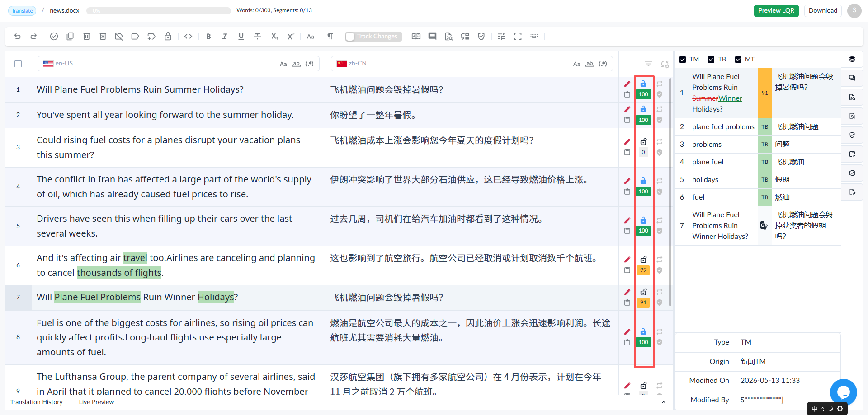Apply subscript formatting

(274, 37)
